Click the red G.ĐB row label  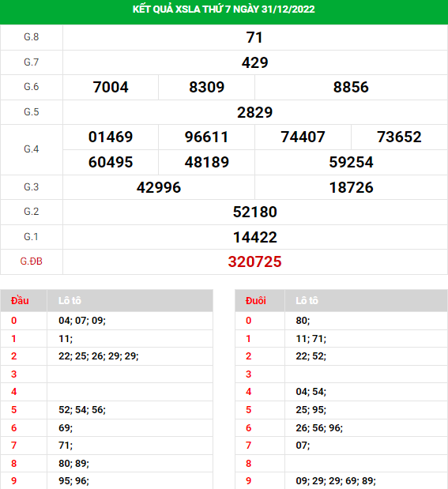point(31,261)
